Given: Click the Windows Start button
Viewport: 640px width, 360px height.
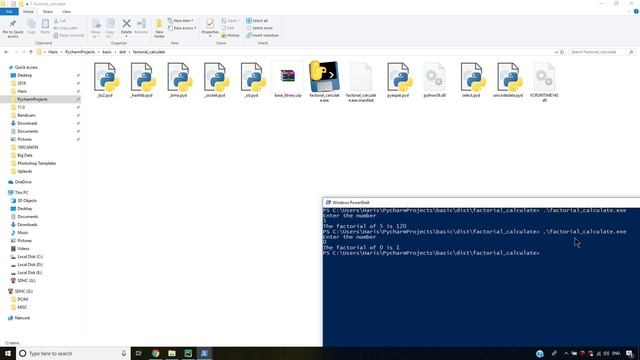Looking at the screenshot, I should (8, 353).
